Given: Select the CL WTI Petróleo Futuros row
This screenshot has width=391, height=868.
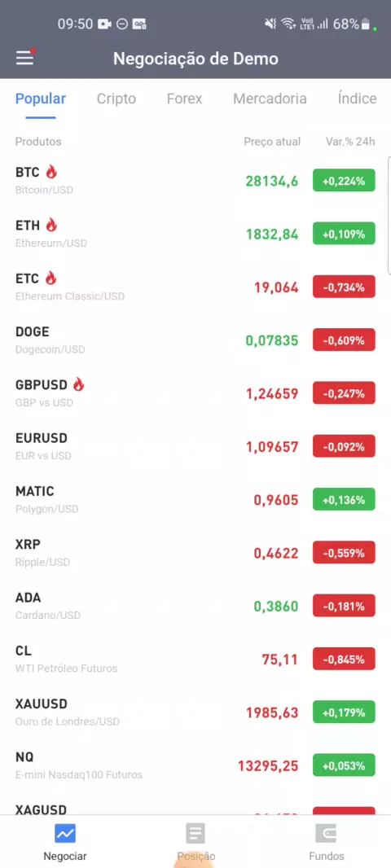Looking at the screenshot, I should click(195, 659).
